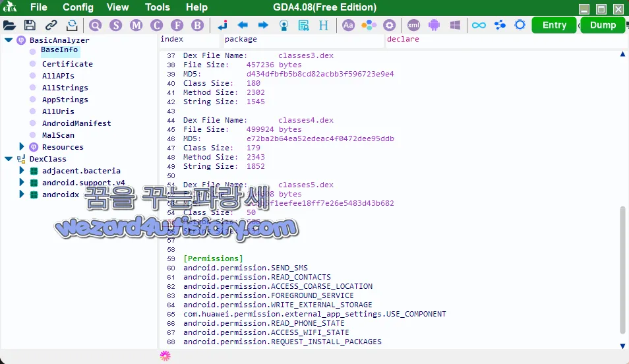Click the scroll down arrow

[x=622, y=346]
